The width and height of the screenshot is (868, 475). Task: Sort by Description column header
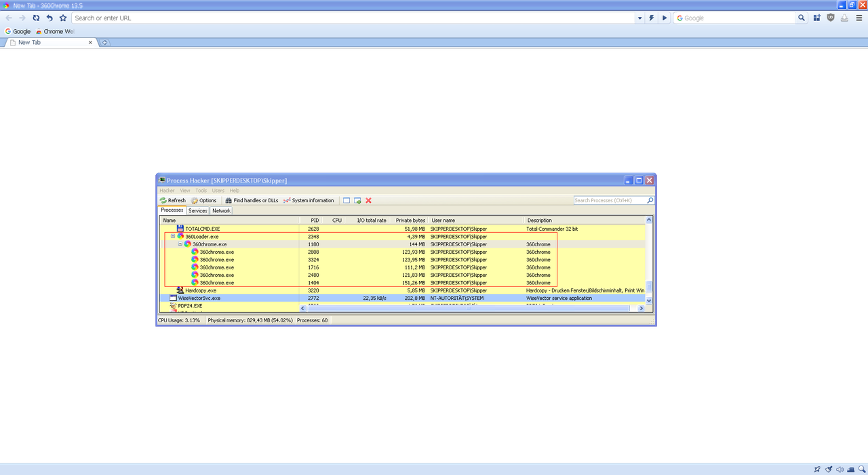584,221
